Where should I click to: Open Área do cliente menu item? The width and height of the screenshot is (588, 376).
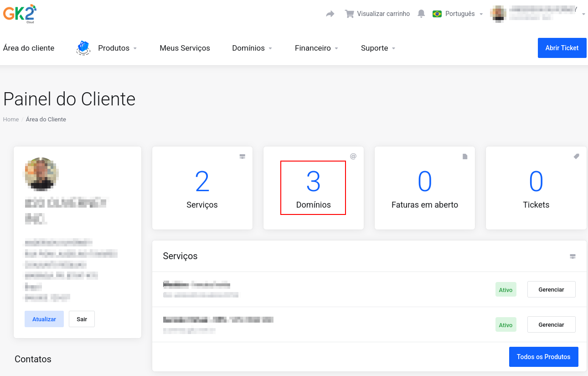point(29,48)
